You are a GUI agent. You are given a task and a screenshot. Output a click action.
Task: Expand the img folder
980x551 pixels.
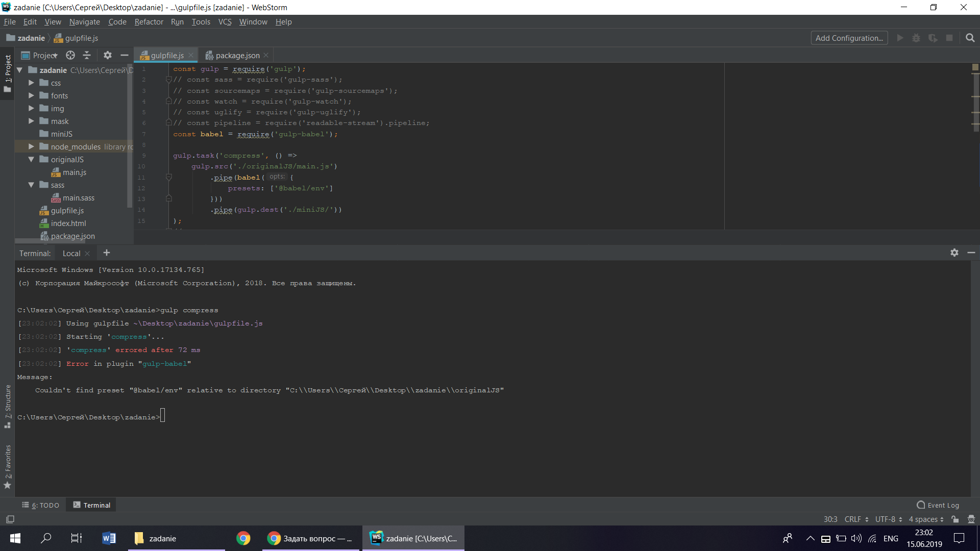point(31,108)
